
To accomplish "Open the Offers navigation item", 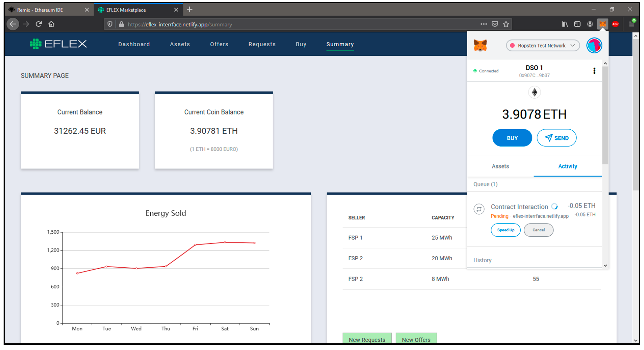I will pyautogui.click(x=219, y=44).
